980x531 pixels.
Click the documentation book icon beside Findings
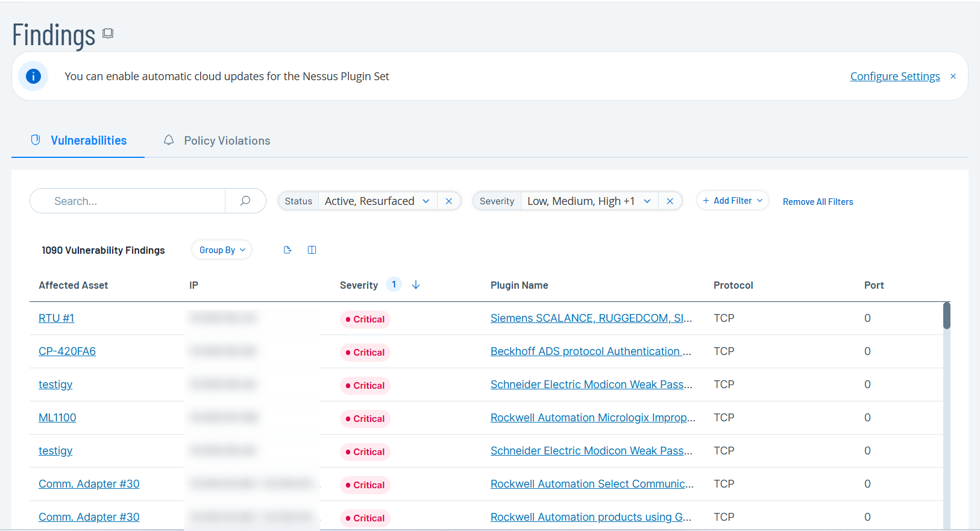(108, 34)
